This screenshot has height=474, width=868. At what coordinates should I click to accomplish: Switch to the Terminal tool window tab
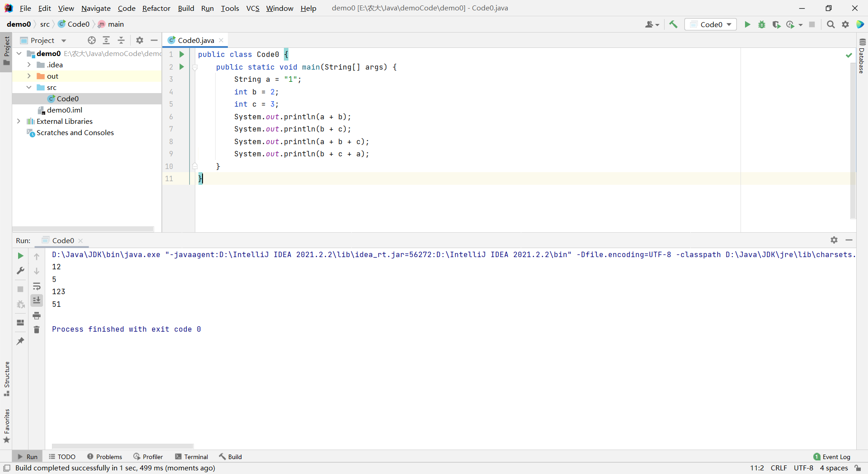(191, 457)
